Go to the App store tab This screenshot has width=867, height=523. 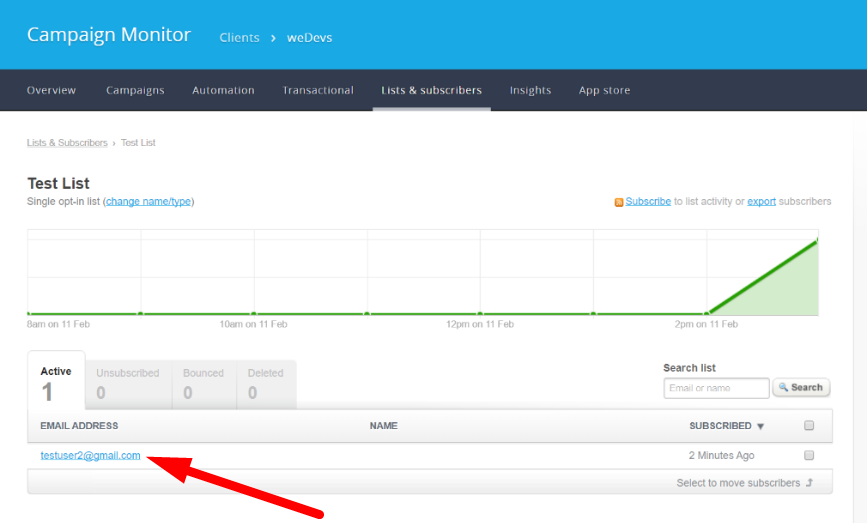point(604,90)
